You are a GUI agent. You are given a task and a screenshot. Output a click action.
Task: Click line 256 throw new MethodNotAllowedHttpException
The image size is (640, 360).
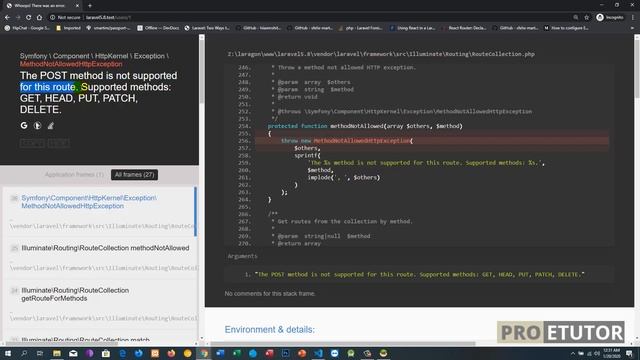432,141
